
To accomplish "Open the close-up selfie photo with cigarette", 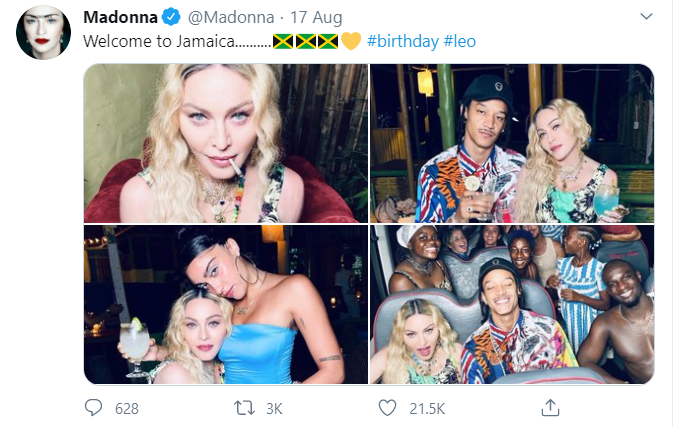I will (x=226, y=143).
